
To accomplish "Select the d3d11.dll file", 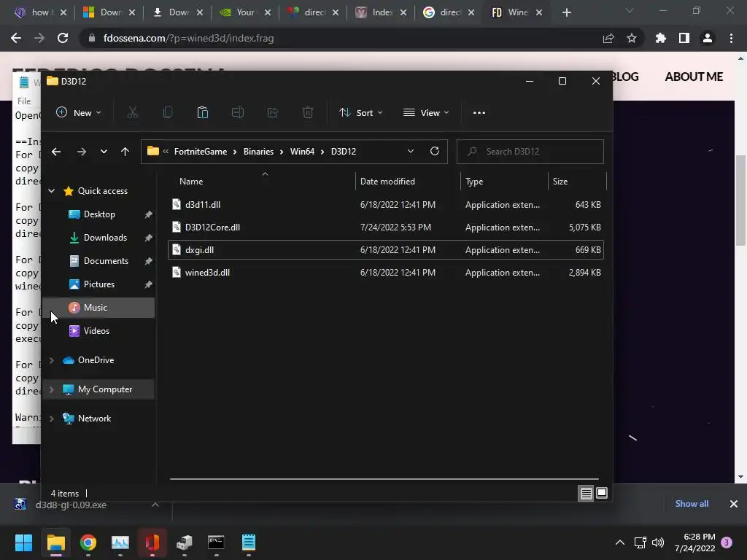I will (x=386, y=205).
